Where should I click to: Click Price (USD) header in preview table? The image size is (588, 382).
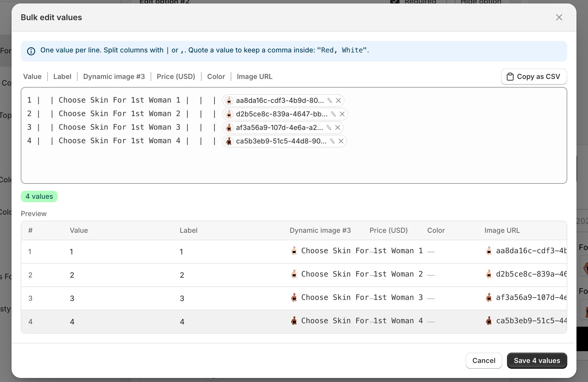pyautogui.click(x=389, y=230)
